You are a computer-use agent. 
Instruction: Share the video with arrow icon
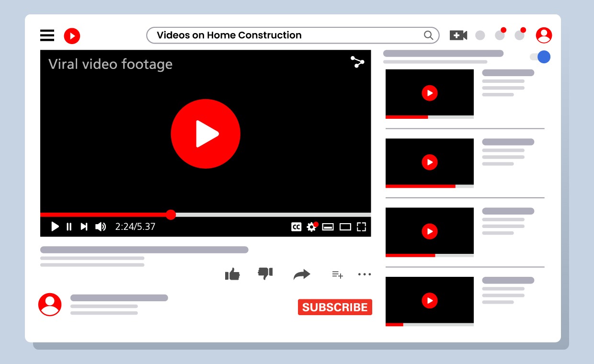tap(302, 274)
